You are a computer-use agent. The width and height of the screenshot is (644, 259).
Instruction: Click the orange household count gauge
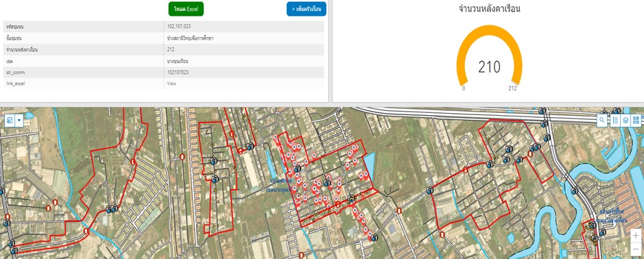[489, 56]
